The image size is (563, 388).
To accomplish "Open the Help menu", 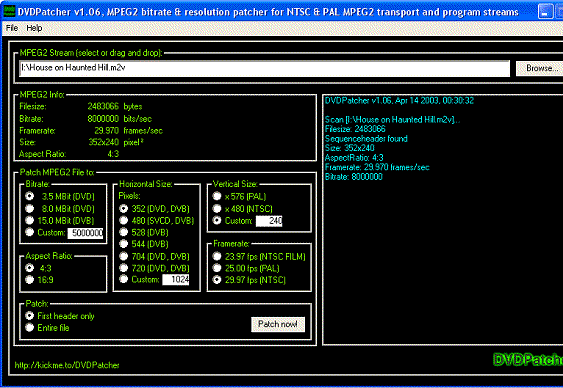I will point(34,28).
